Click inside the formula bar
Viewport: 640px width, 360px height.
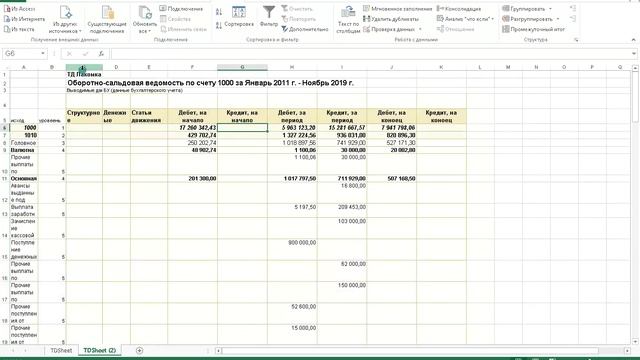tap(370, 53)
